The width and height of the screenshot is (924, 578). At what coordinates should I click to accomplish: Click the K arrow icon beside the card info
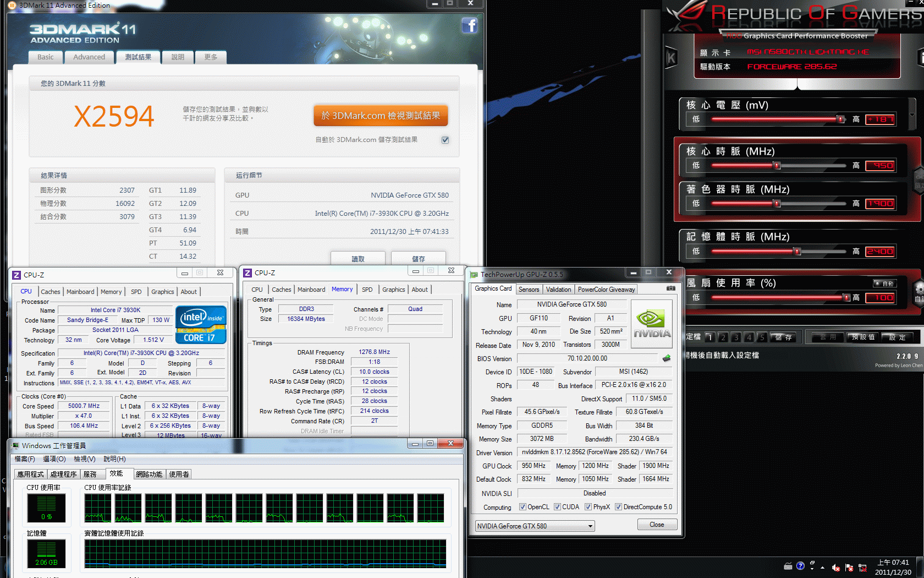(671, 57)
